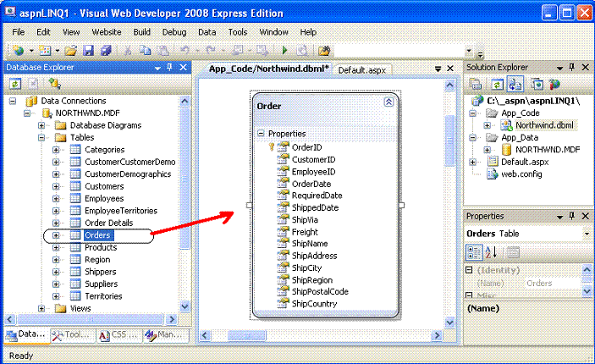Click the New Web Site toolbar icon
The height and width of the screenshot is (364, 595).
18,51
